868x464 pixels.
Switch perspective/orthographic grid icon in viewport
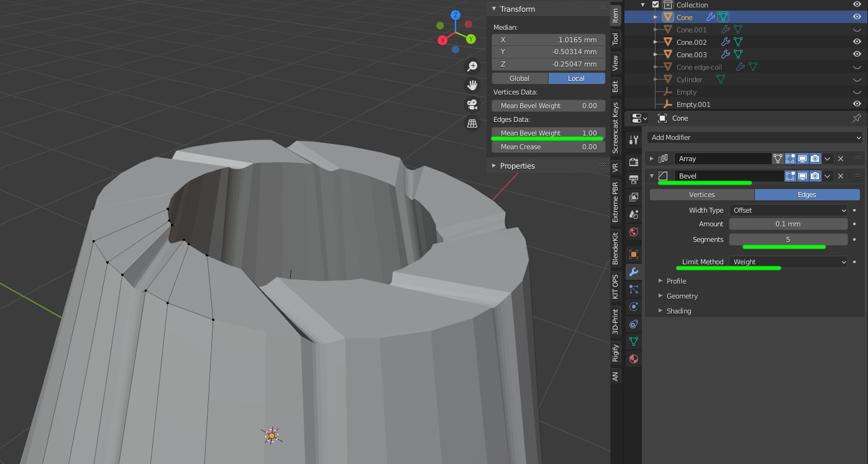tap(472, 123)
